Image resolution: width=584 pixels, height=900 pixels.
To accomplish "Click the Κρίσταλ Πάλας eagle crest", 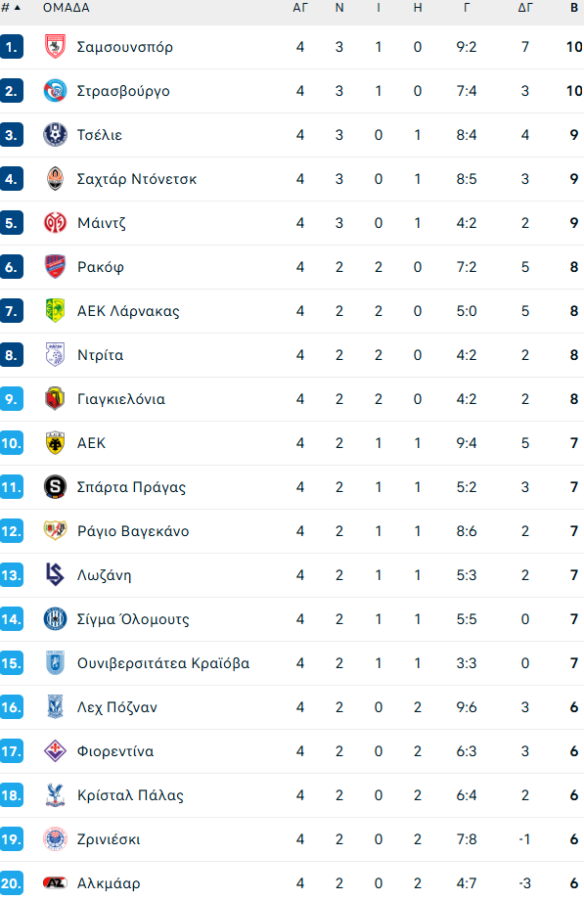I will [55, 794].
